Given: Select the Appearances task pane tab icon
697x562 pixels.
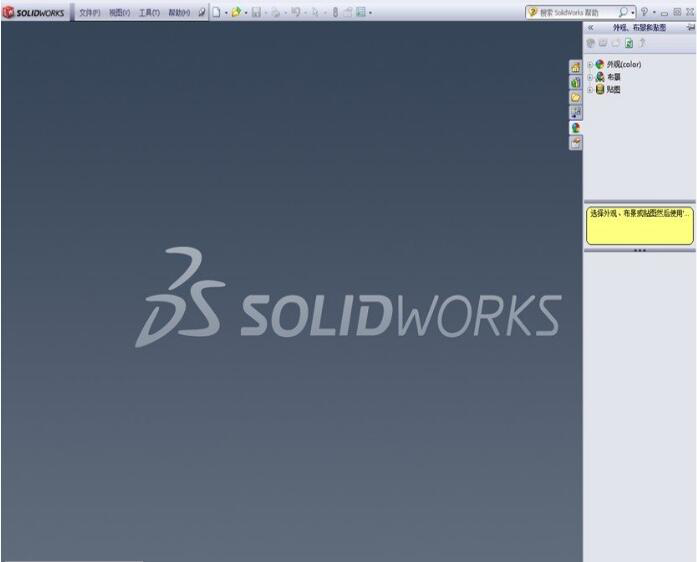Looking at the screenshot, I should [x=576, y=128].
